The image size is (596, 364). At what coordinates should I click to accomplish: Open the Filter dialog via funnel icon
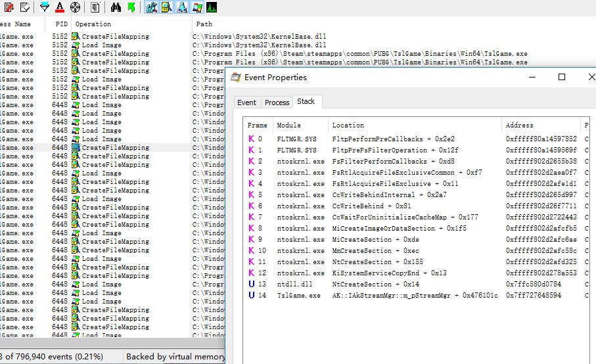pyautogui.click(x=45, y=7)
